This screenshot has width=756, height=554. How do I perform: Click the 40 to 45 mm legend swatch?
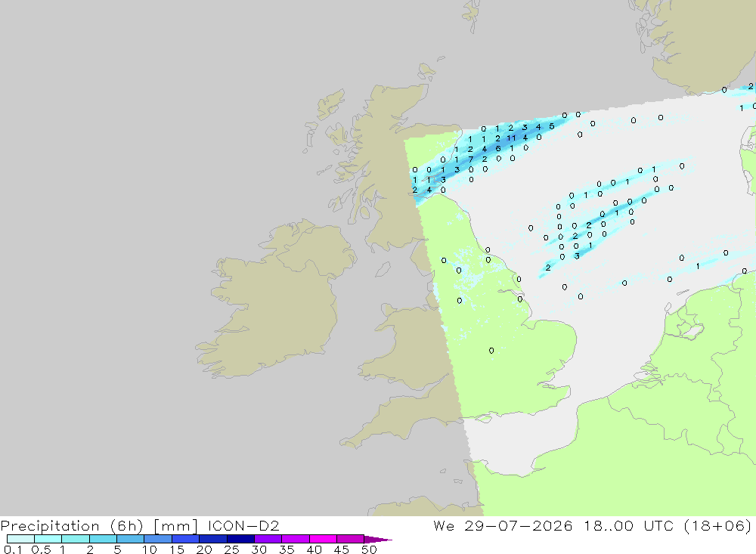323,539
